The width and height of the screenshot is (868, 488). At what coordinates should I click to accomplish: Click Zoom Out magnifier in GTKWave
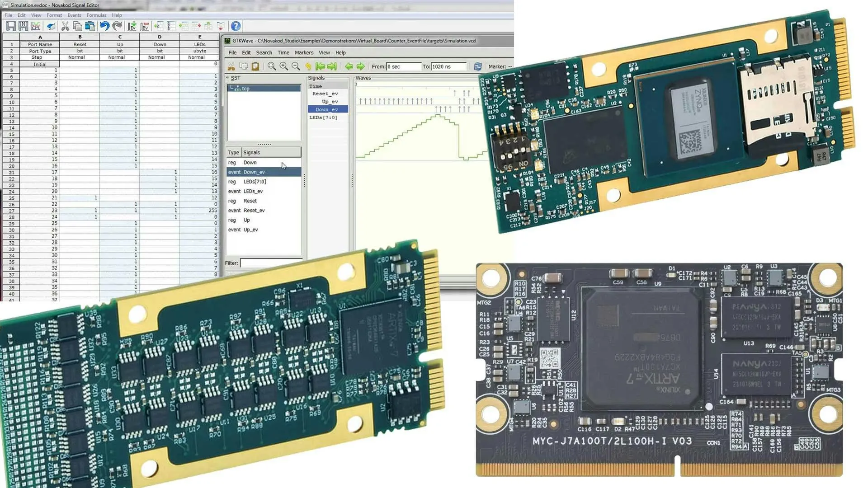296,66
